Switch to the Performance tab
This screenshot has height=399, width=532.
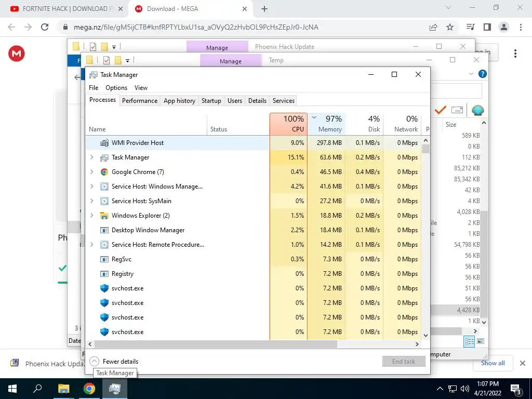140,100
